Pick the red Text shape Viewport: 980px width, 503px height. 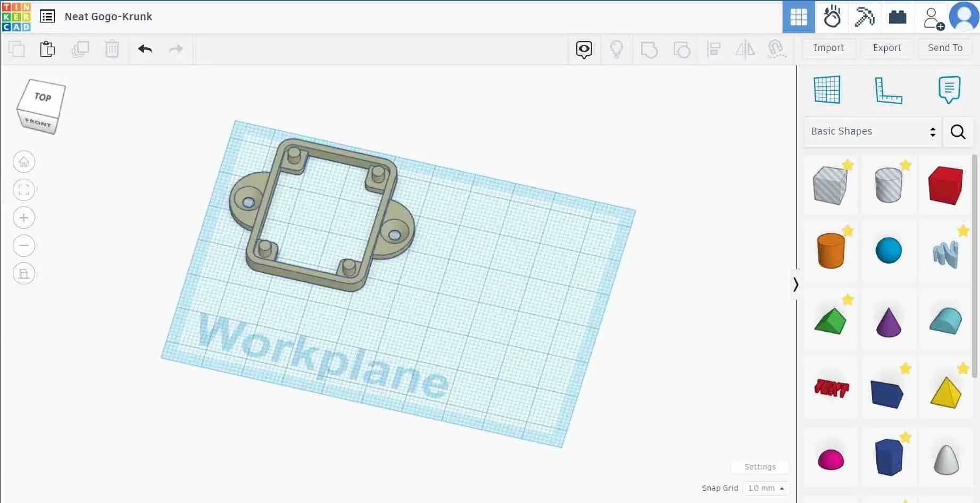(x=832, y=388)
